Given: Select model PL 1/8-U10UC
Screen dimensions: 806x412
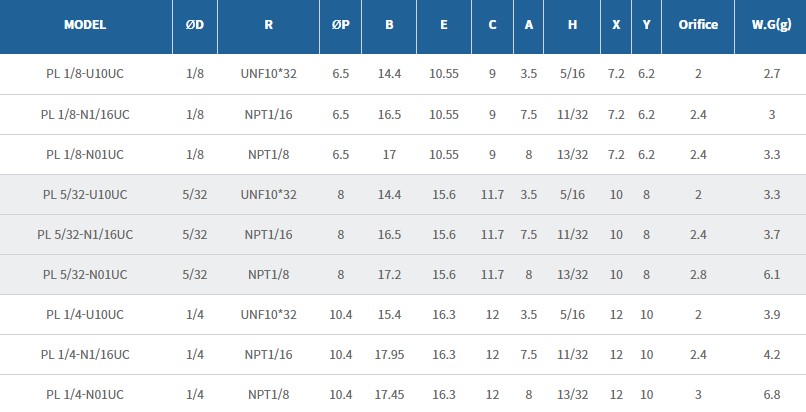Looking at the screenshot, I should [x=85, y=74].
